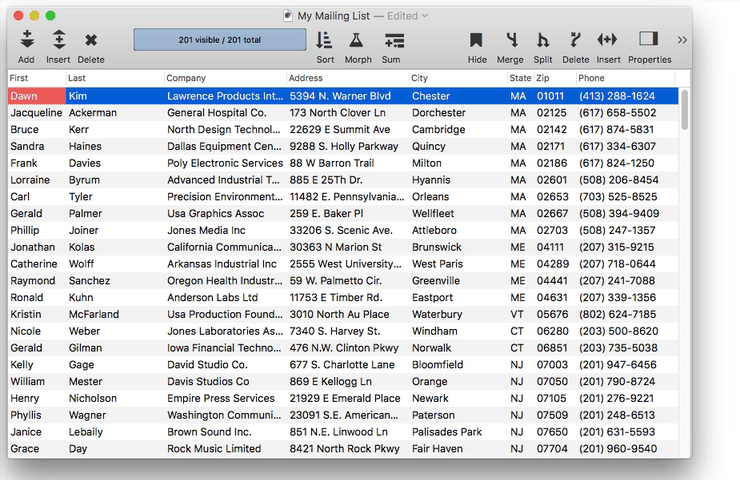740x480 pixels.
Task: Open the Sort tool
Action: [x=325, y=40]
